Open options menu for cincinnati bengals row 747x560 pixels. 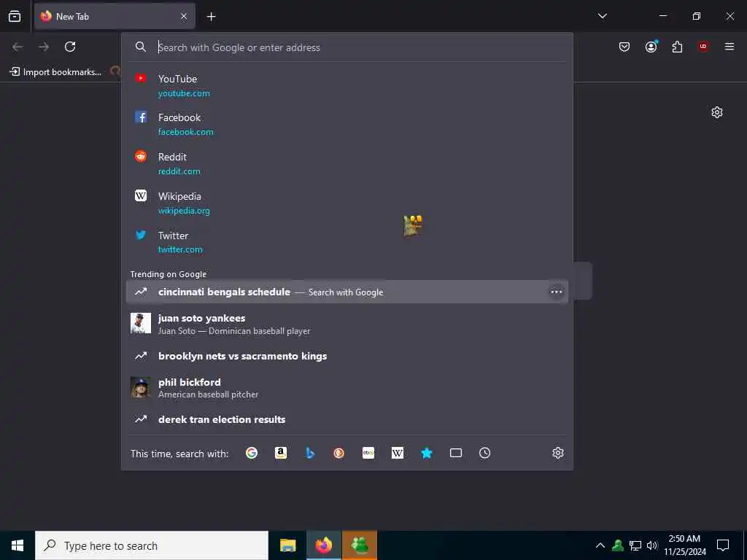[556, 292]
